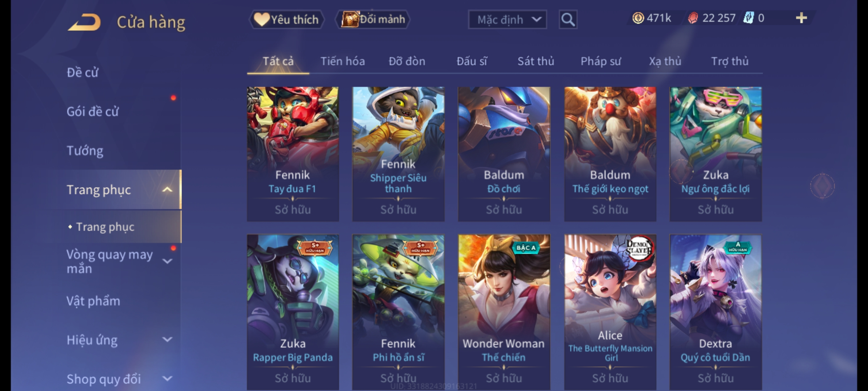Open the Mặc định sort dropdown
Viewport: 868px width, 391px height.
(x=507, y=20)
